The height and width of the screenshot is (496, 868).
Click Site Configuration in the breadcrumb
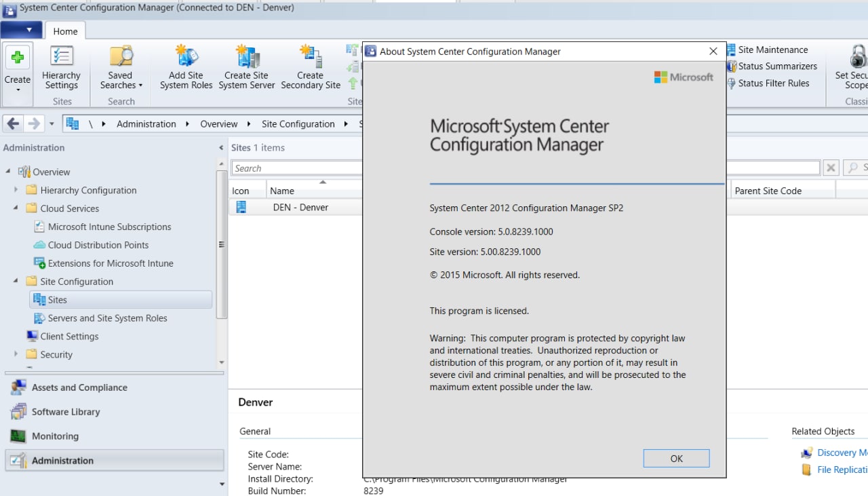(298, 124)
